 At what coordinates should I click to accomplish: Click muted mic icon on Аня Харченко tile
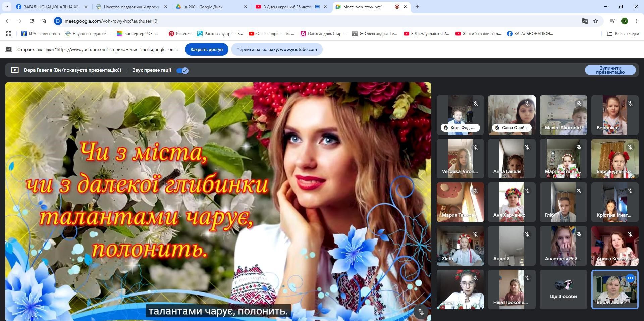click(x=527, y=191)
